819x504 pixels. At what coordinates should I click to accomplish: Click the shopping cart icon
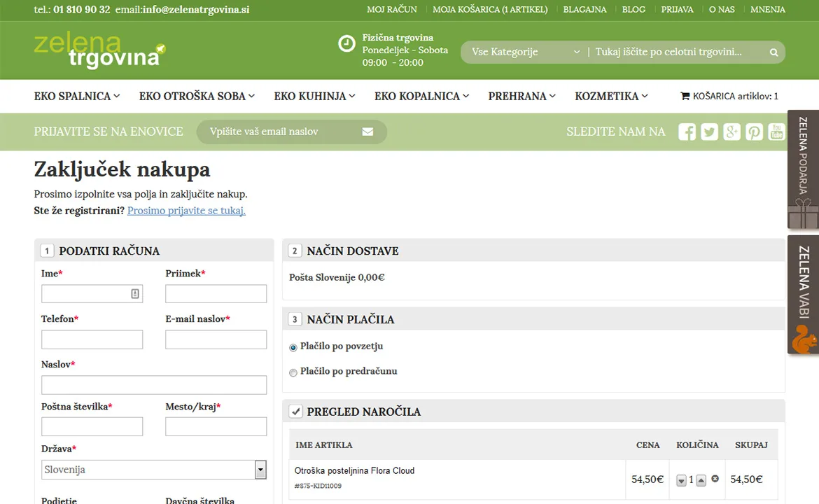pos(685,96)
